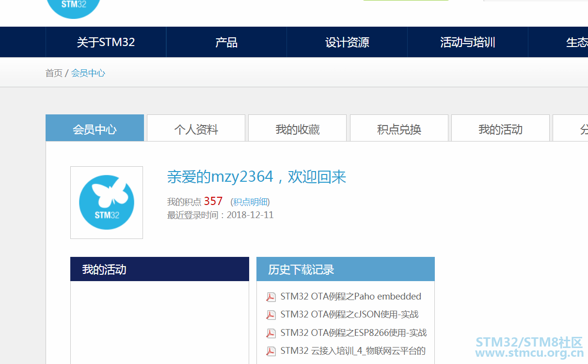Click PDF icon beside 云接入培训_4 entry

click(x=271, y=351)
